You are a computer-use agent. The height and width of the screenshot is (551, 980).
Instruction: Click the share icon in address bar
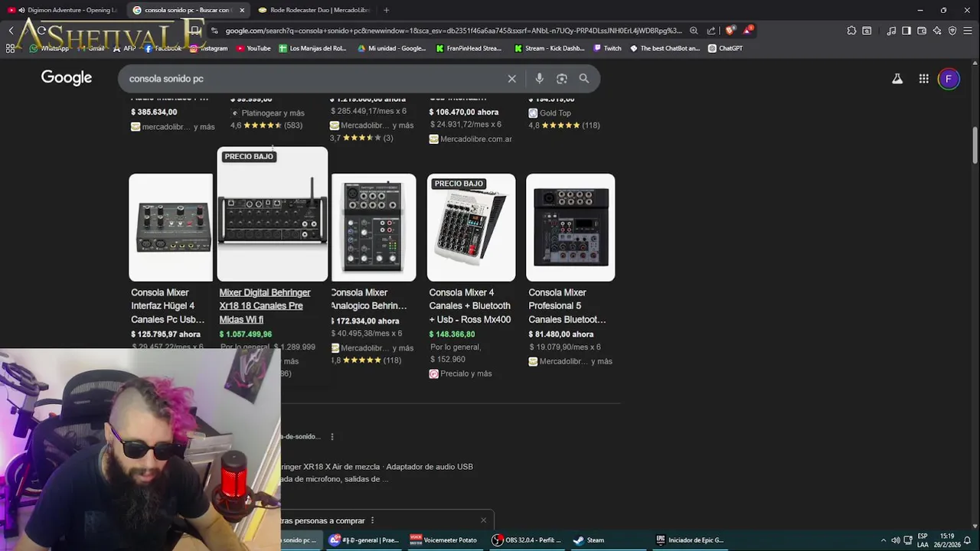click(x=711, y=31)
